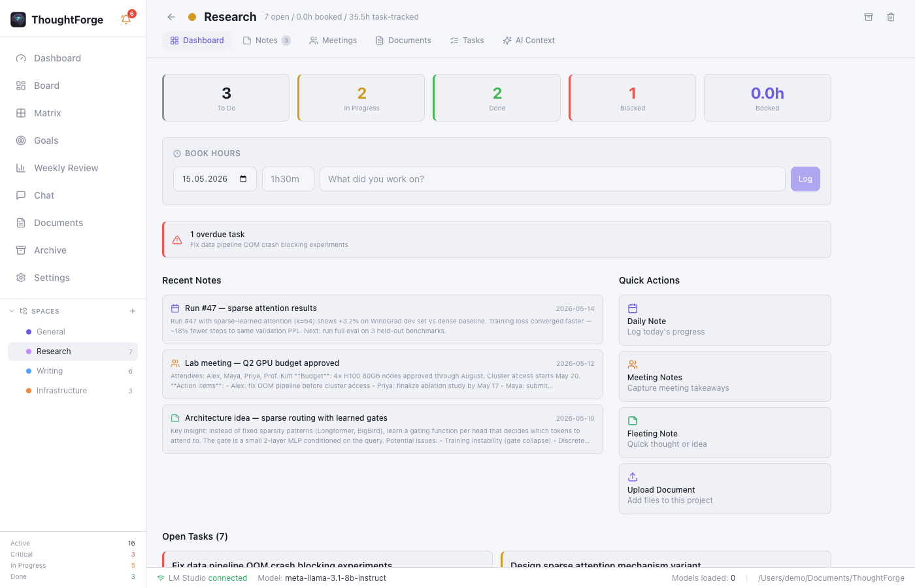Delete the Research space via trash icon
Image resolution: width=915 pixels, height=588 pixels.
click(891, 17)
